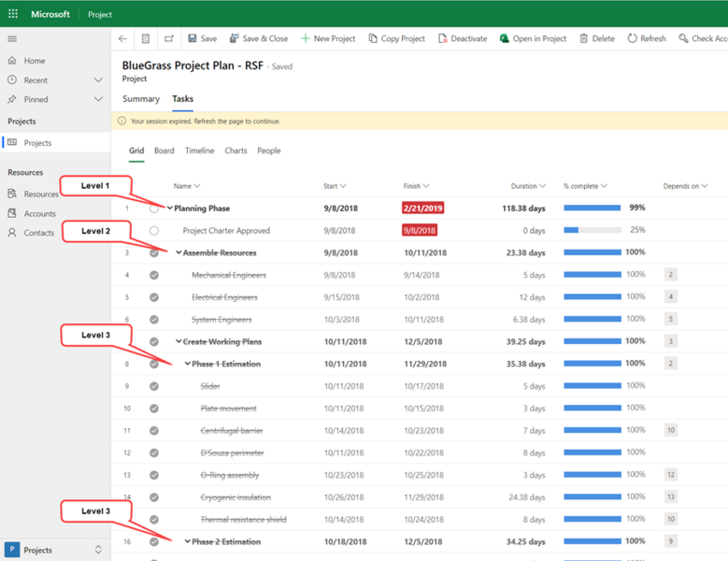This screenshot has height=561, width=728.
Task: Toggle completion for Plate movement
Action: [154, 409]
